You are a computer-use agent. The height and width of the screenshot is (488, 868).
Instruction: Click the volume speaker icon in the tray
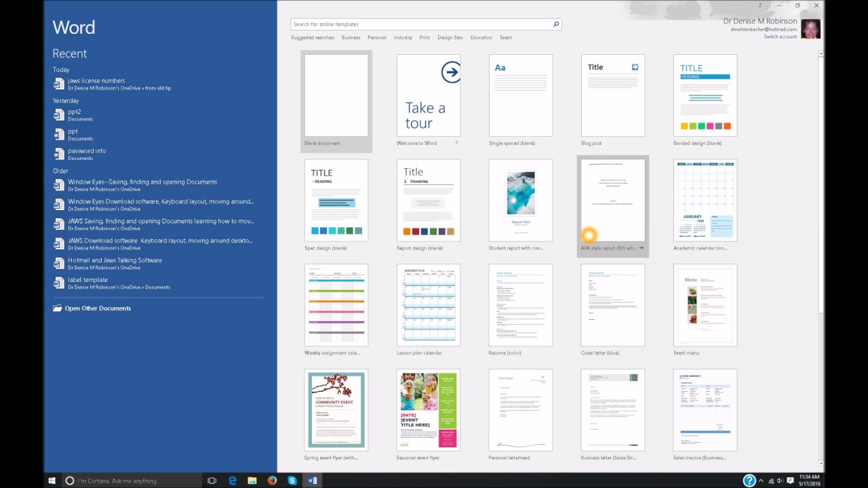pyautogui.click(x=780, y=481)
